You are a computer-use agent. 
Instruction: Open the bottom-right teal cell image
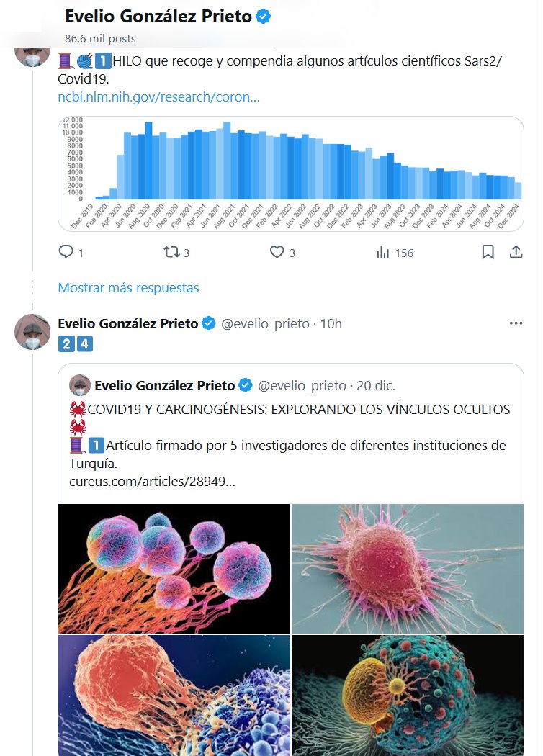pos(408,695)
